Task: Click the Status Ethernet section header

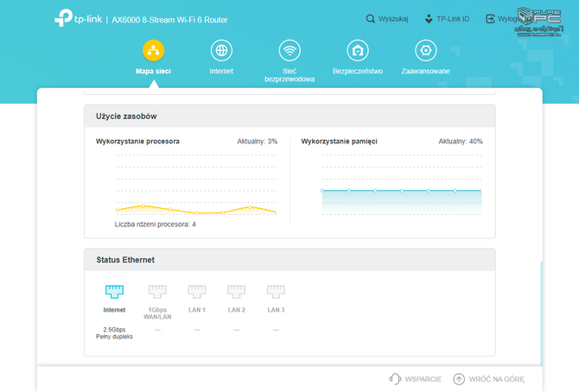Action: point(289,260)
